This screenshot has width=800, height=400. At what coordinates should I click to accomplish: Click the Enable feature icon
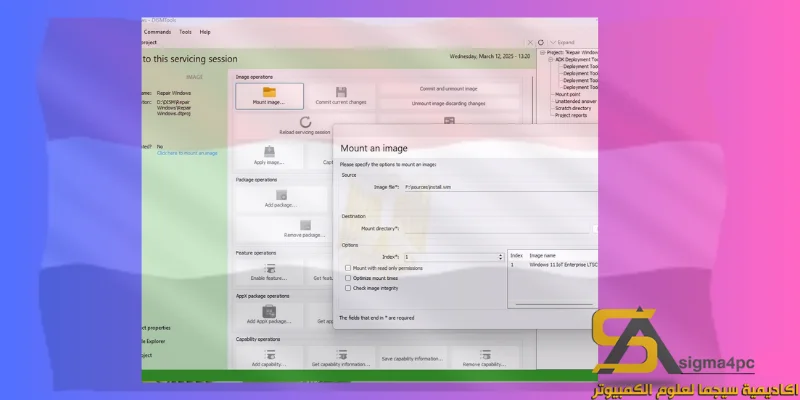point(269,268)
